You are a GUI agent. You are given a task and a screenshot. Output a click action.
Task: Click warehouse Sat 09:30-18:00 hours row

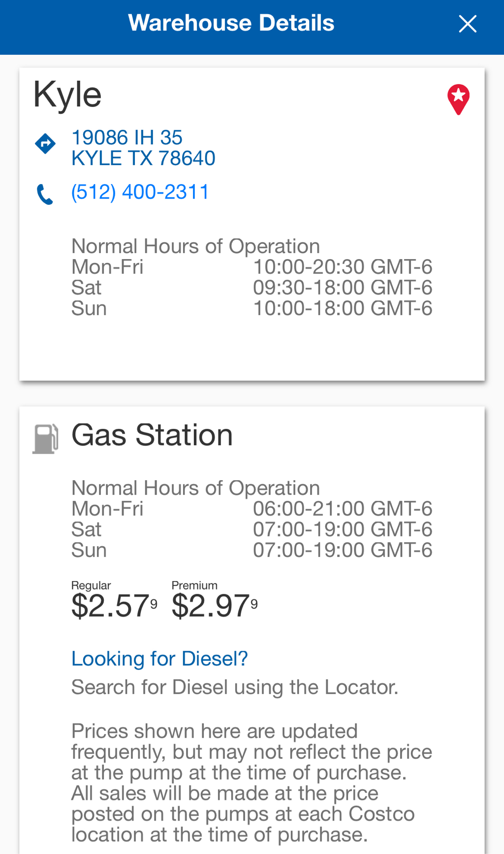click(x=252, y=288)
